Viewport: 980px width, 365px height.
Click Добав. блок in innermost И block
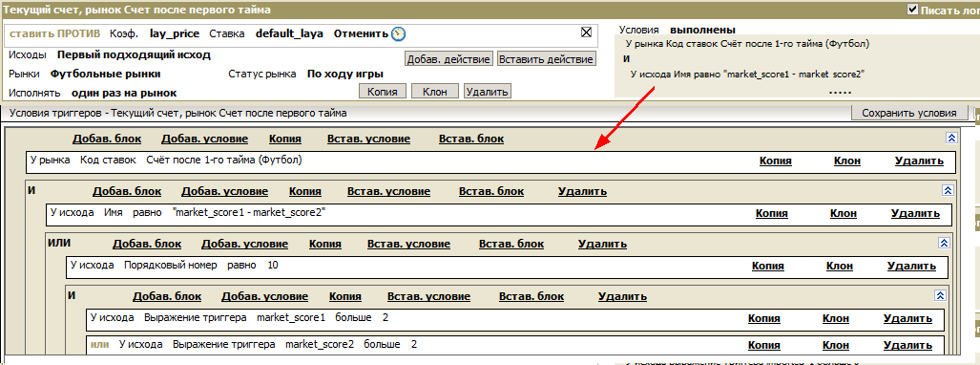tap(167, 297)
